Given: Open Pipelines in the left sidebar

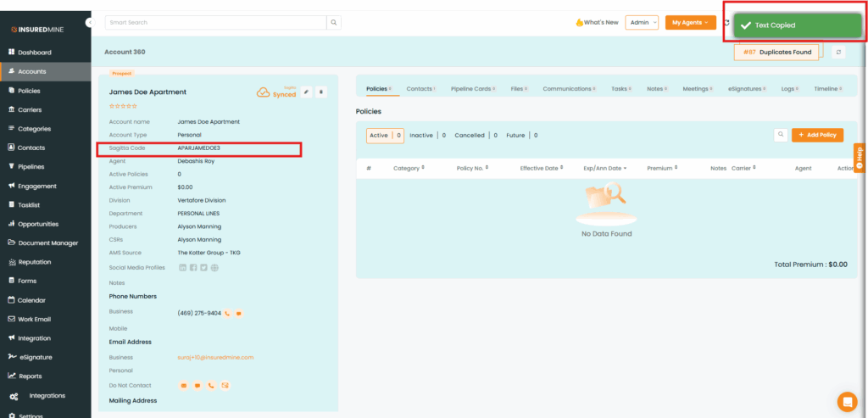Looking at the screenshot, I should coord(31,166).
